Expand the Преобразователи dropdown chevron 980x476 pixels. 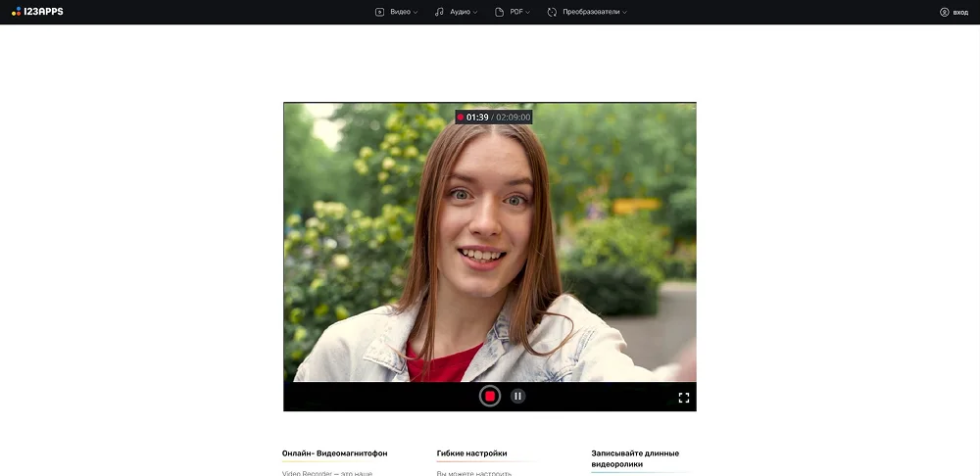coord(624,13)
